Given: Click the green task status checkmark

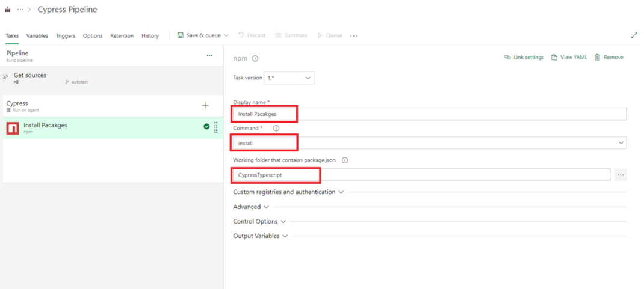Looking at the screenshot, I should [206, 127].
